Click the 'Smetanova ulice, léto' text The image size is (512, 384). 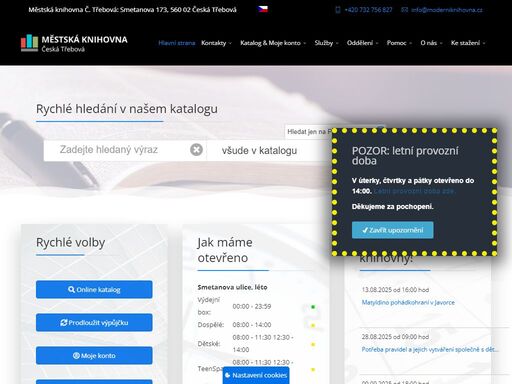[x=232, y=287]
